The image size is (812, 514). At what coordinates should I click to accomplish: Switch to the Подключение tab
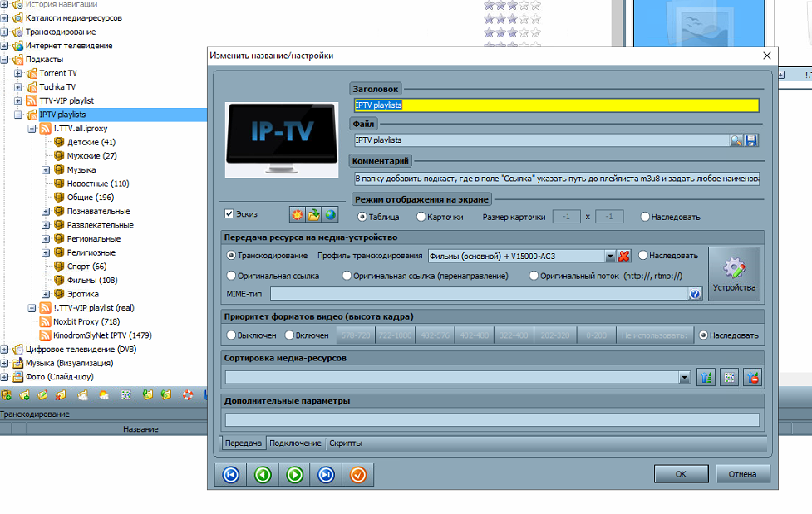tap(295, 443)
